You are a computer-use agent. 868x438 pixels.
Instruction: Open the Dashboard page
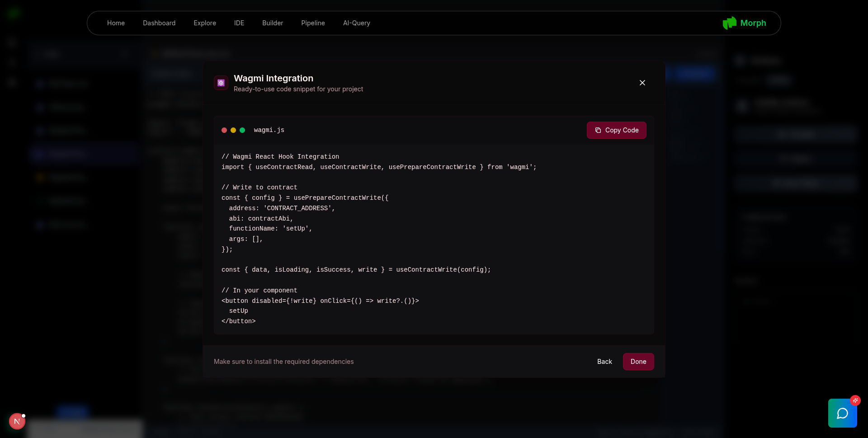[x=159, y=23]
